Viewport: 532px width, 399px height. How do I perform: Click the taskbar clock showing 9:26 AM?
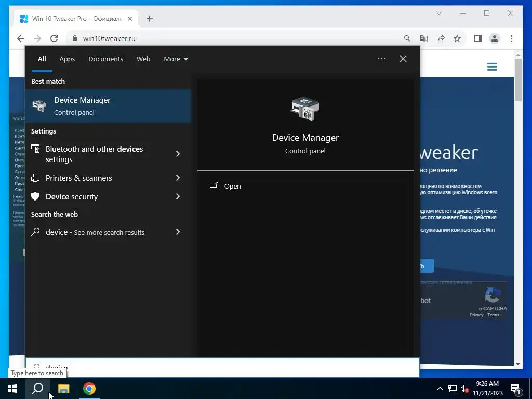click(x=487, y=389)
